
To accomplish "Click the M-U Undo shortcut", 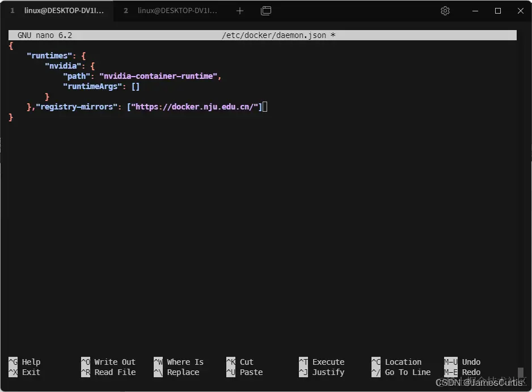I will (462, 362).
